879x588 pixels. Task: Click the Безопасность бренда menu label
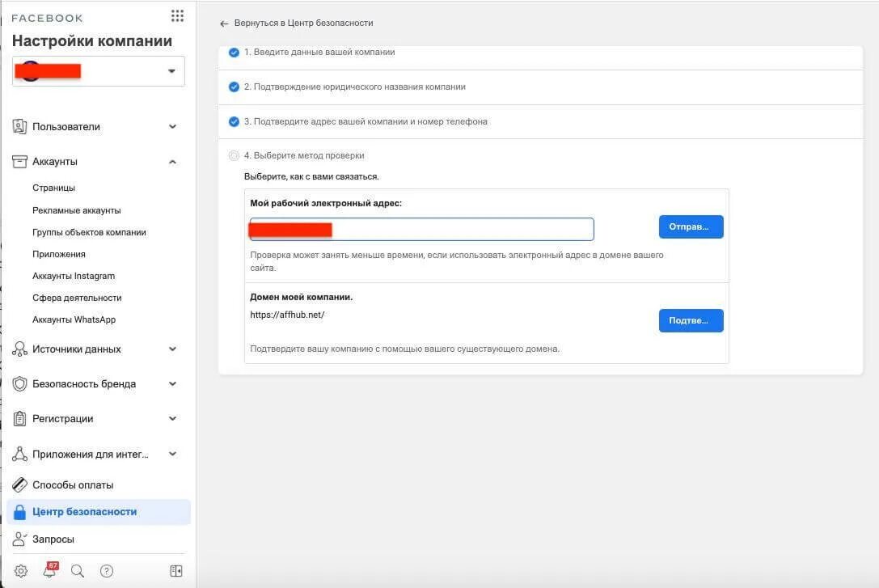click(x=84, y=384)
